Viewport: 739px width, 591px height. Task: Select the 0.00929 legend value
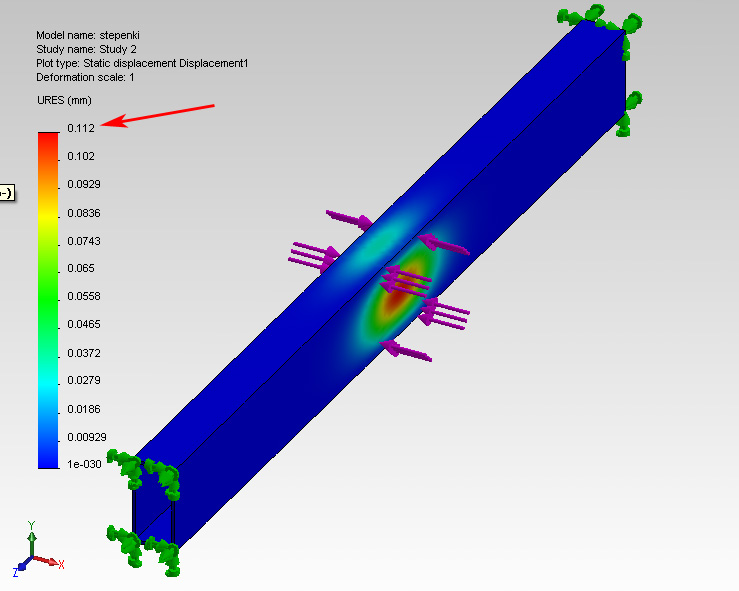pyautogui.click(x=87, y=437)
